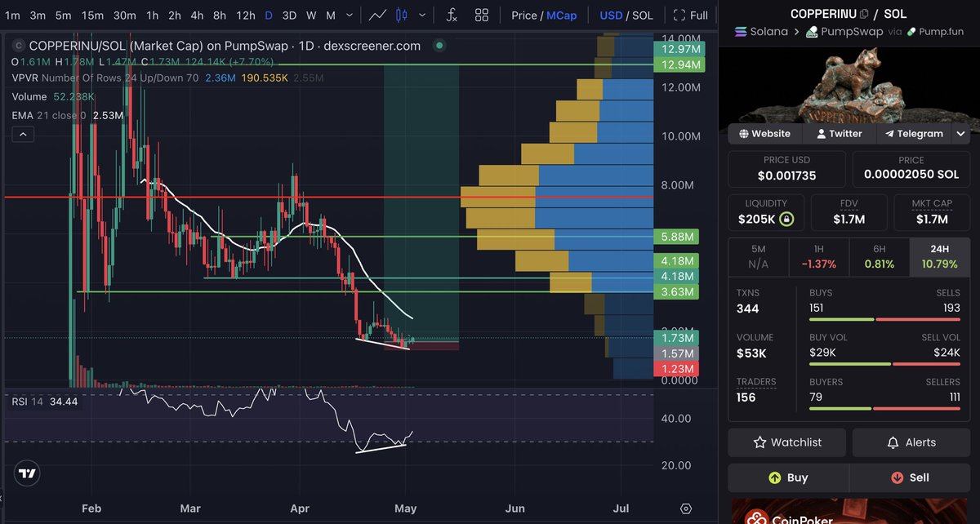Select the 12h timeframe

[x=246, y=15]
